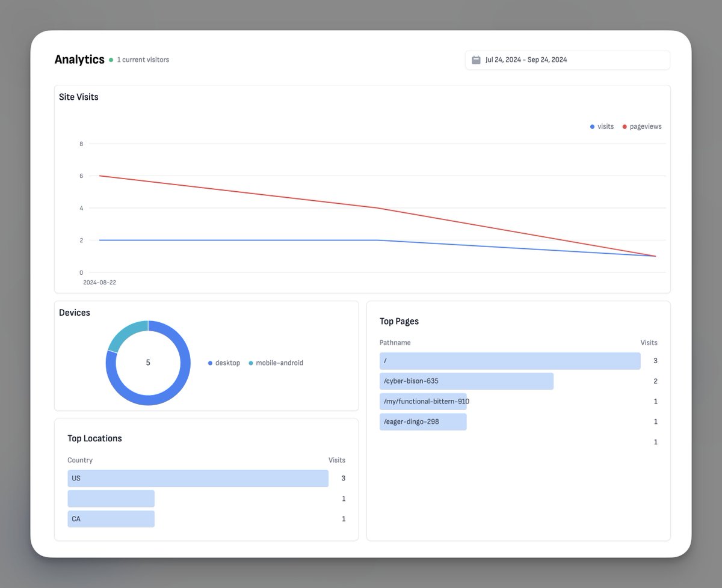This screenshot has width=722, height=588.
Task: Click the Country column header
Action: [x=80, y=461]
